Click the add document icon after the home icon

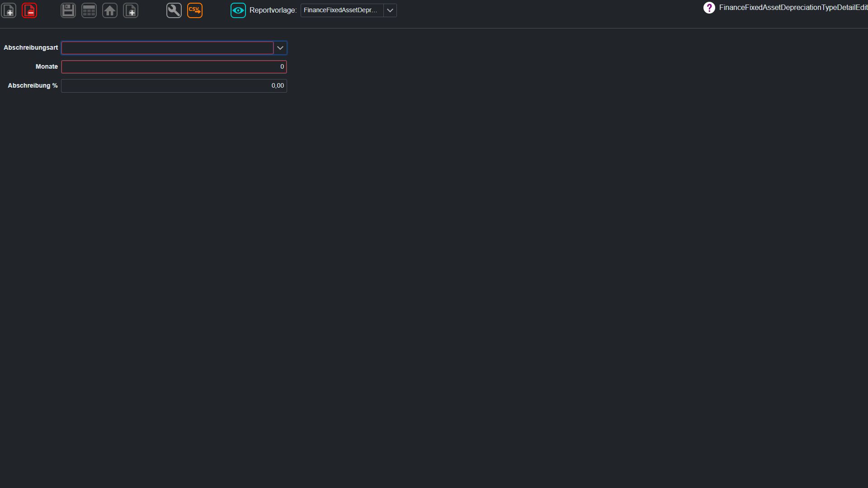click(131, 10)
